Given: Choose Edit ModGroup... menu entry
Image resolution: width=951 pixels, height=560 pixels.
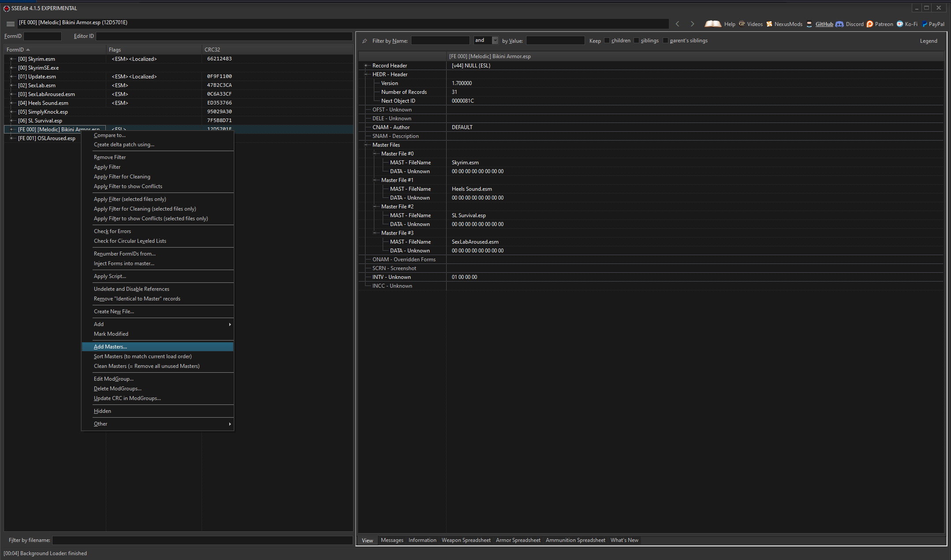Looking at the screenshot, I should pos(157,379).
